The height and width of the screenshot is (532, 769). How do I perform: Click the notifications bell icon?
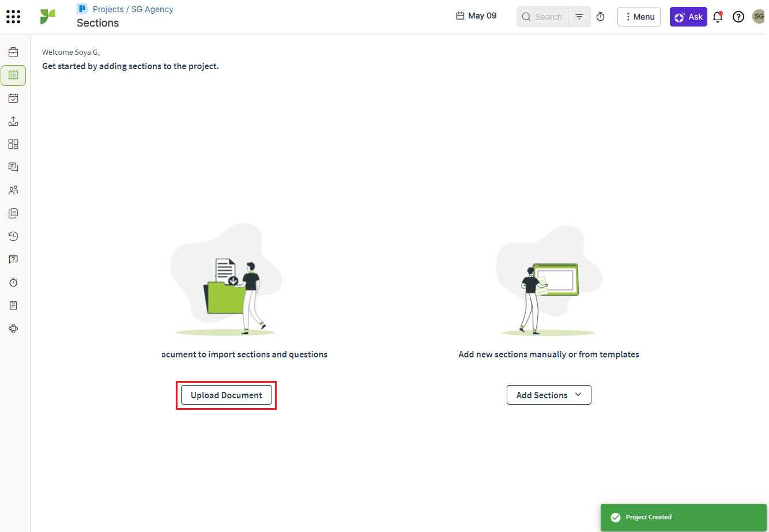click(718, 17)
